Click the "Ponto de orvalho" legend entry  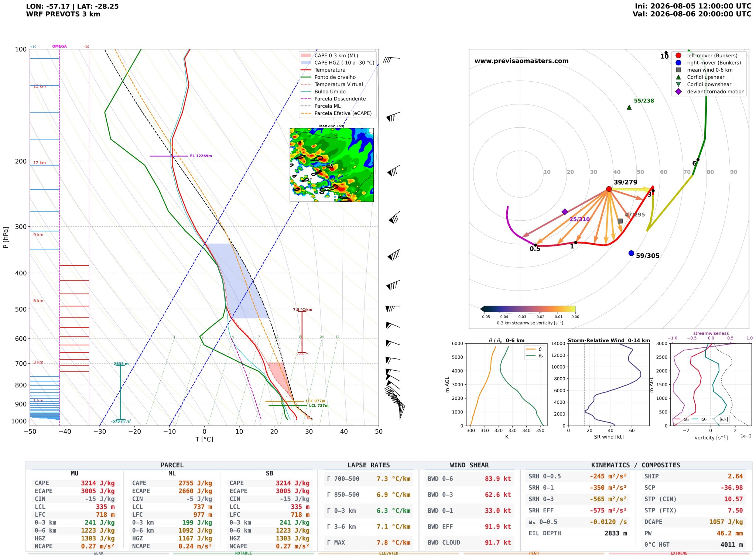click(335, 77)
